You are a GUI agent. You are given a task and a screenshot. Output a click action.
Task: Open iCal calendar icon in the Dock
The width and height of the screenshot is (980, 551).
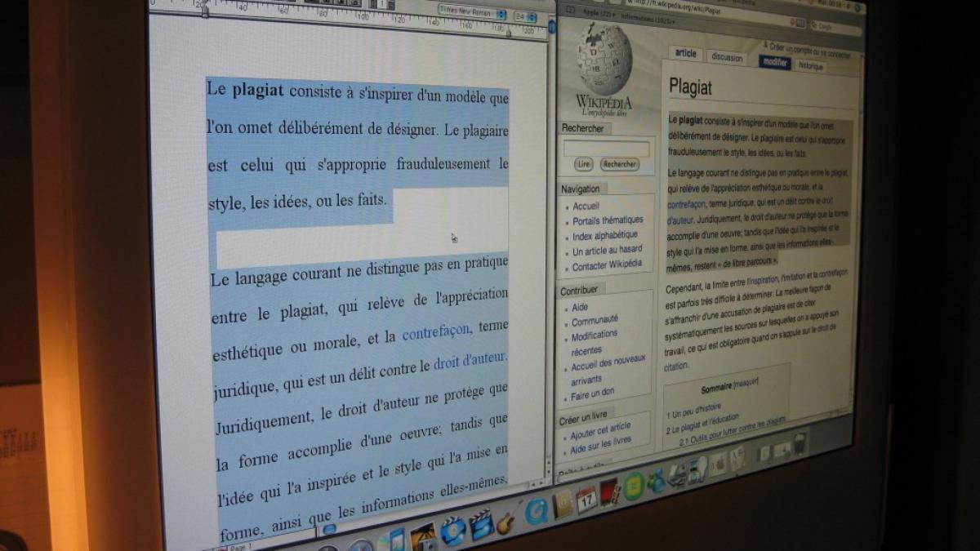click(586, 499)
